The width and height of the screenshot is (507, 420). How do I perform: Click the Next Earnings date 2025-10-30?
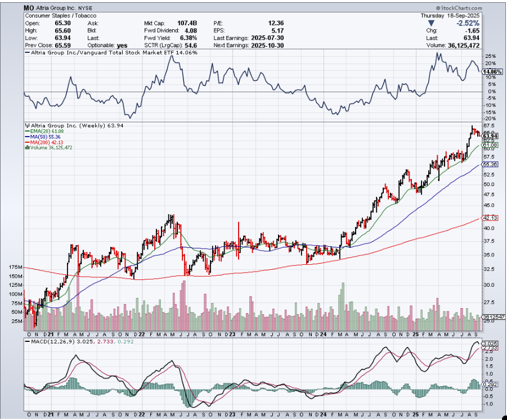tap(267, 46)
